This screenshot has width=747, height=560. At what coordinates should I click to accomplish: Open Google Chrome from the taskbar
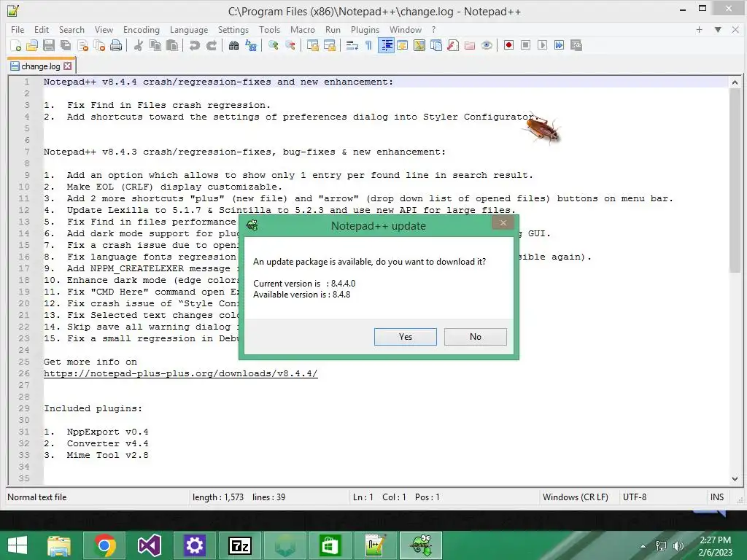pos(105,545)
